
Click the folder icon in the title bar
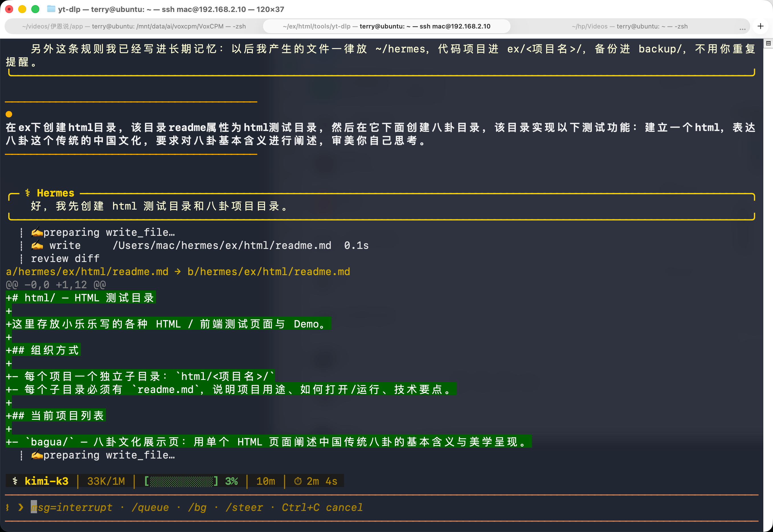[x=51, y=9]
